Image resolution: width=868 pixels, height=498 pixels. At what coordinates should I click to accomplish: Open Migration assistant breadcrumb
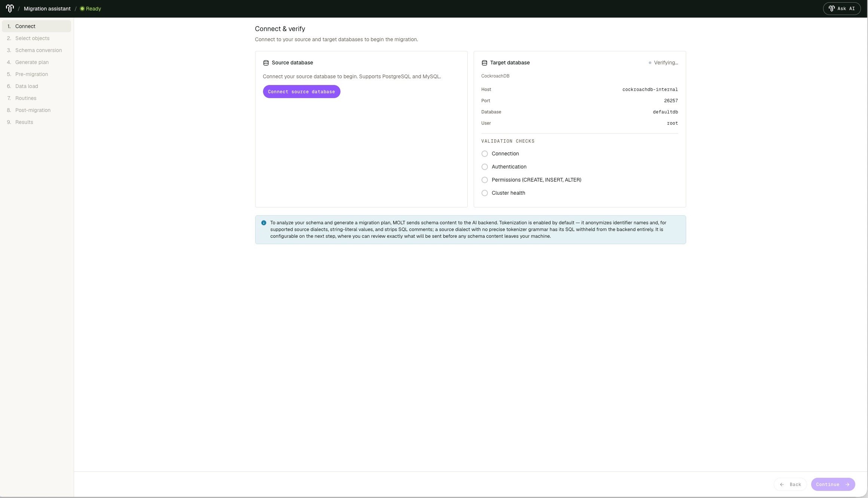coord(47,9)
